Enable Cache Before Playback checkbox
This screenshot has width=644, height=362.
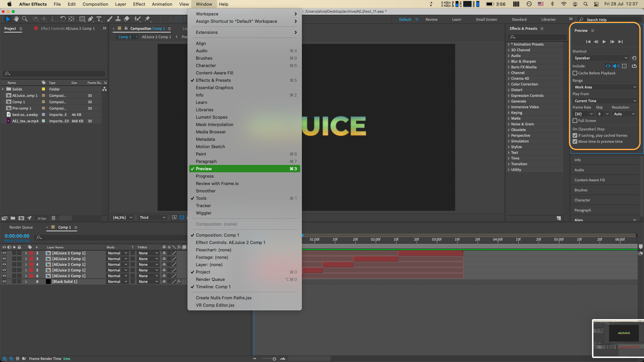pyautogui.click(x=575, y=73)
